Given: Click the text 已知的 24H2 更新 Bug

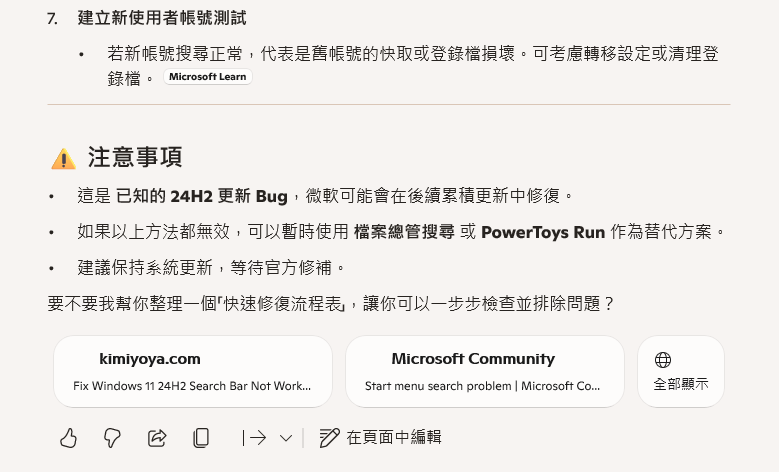Looking at the screenshot, I should (202, 196).
